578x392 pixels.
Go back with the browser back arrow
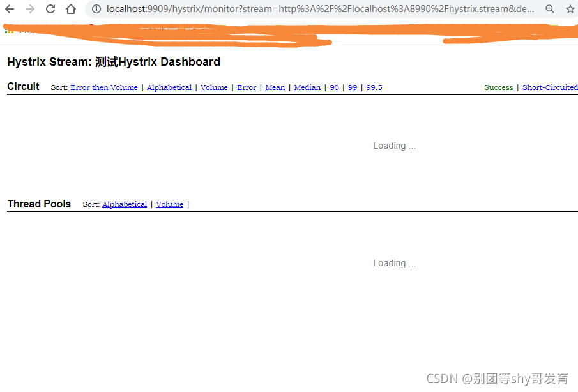click(x=10, y=9)
